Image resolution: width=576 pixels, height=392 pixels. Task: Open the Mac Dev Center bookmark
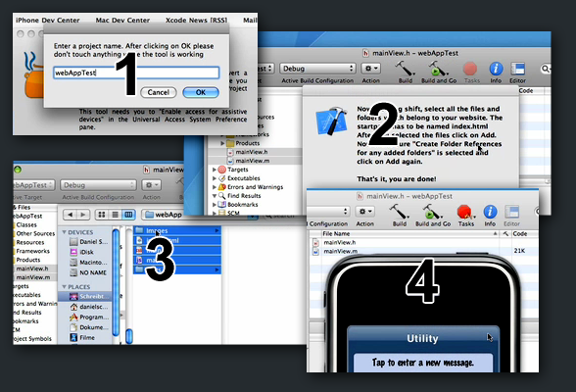click(x=122, y=21)
